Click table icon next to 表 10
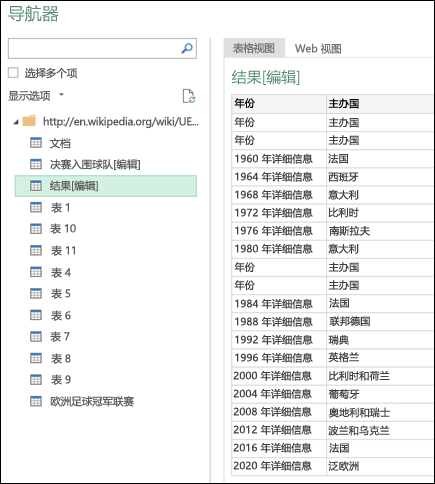This screenshot has width=435, height=484. pyautogui.click(x=36, y=229)
